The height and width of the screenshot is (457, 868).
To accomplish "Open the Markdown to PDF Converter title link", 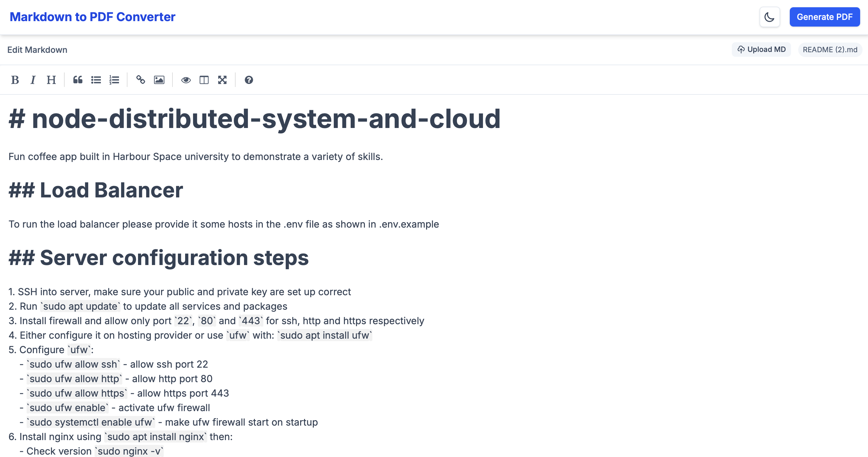I will click(x=93, y=17).
